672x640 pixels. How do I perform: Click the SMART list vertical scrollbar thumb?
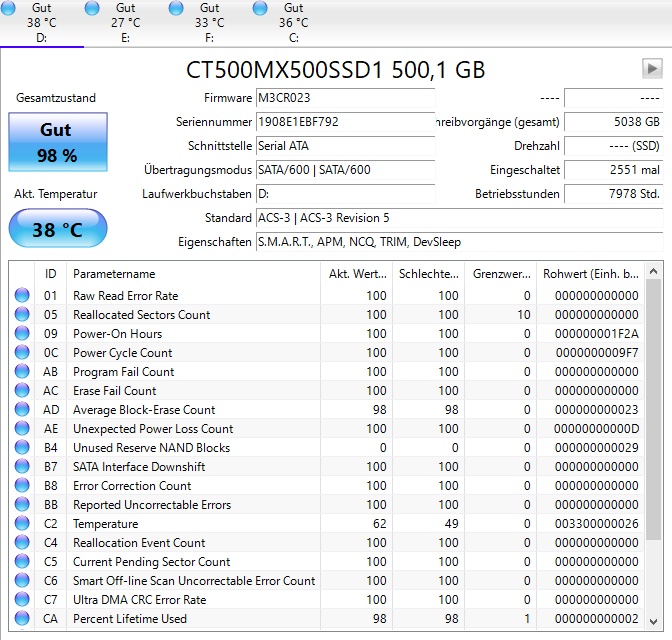coord(654,411)
